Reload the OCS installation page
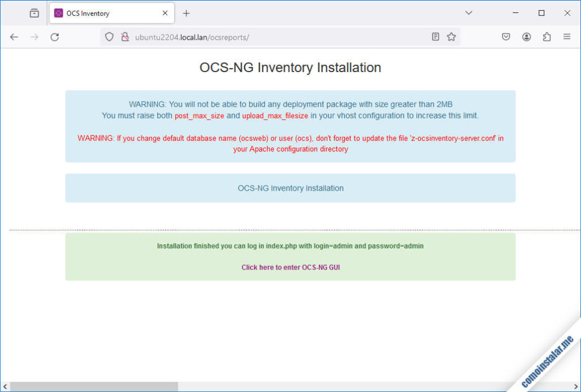The image size is (581, 392). (54, 36)
